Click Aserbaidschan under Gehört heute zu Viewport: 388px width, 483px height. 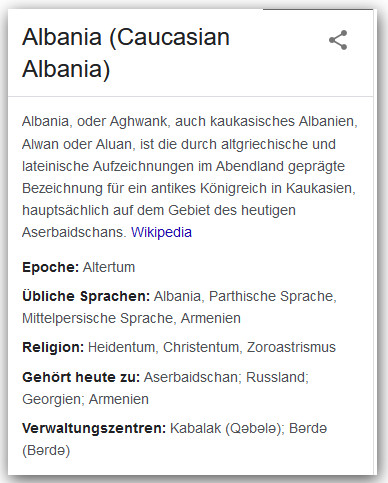(191, 377)
